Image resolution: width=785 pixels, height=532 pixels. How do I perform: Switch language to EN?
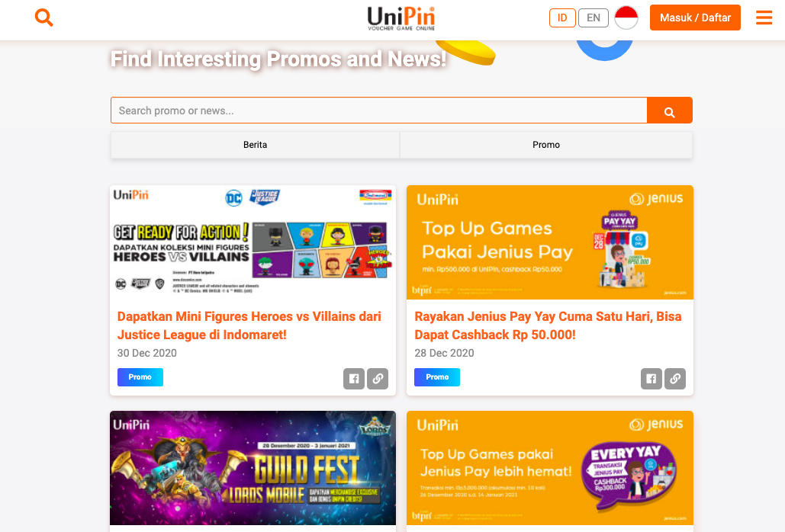click(594, 18)
